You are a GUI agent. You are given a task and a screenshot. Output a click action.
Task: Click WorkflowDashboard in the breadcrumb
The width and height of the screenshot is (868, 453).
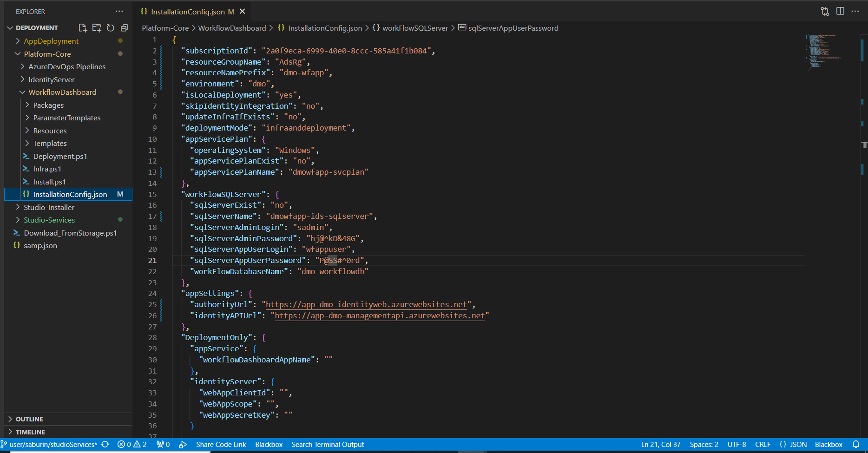[232, 28]
